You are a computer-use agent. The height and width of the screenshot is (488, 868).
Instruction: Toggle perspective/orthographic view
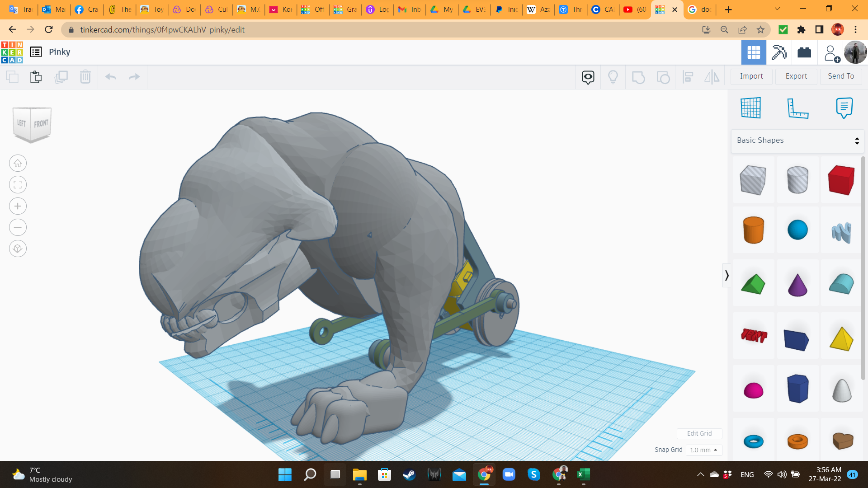coord(18,249)
